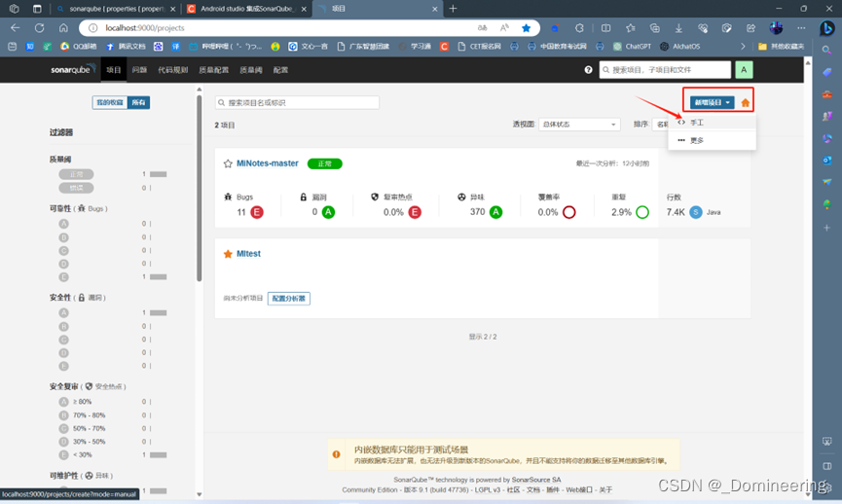Favorite the MiNotes-master project star

[x=228, y=163]
